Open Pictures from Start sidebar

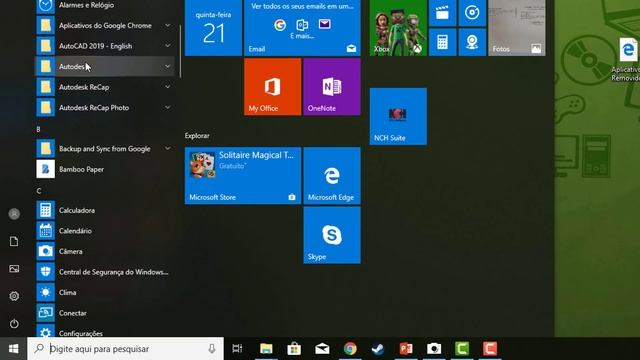[14, 269]
